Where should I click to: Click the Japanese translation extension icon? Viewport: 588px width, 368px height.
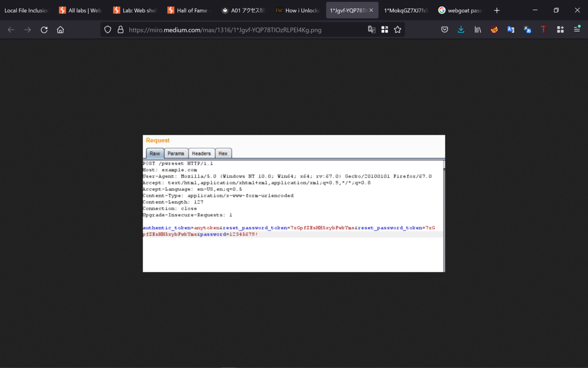click(x=527, y=30)
